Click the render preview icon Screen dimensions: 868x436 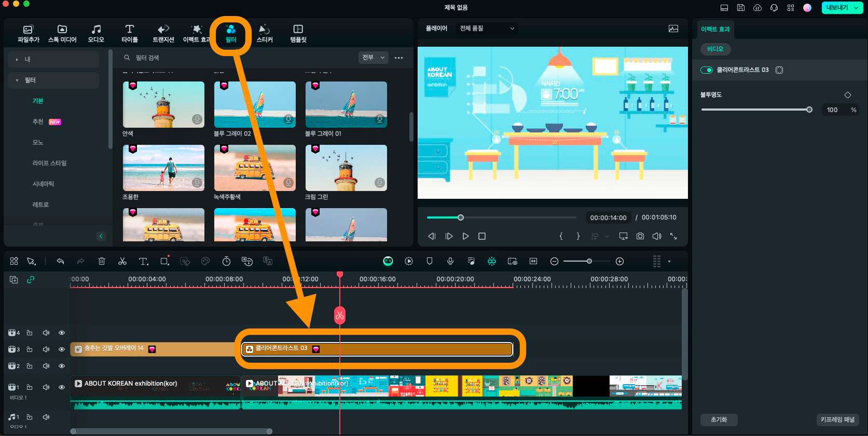[x=409, y=261]
